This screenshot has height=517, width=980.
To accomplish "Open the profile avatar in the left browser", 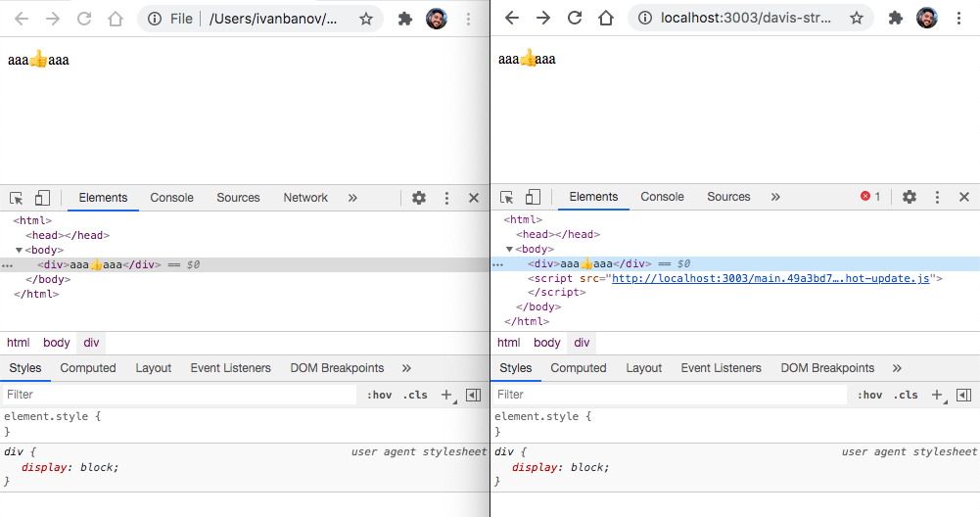I will tap(437, 19).
